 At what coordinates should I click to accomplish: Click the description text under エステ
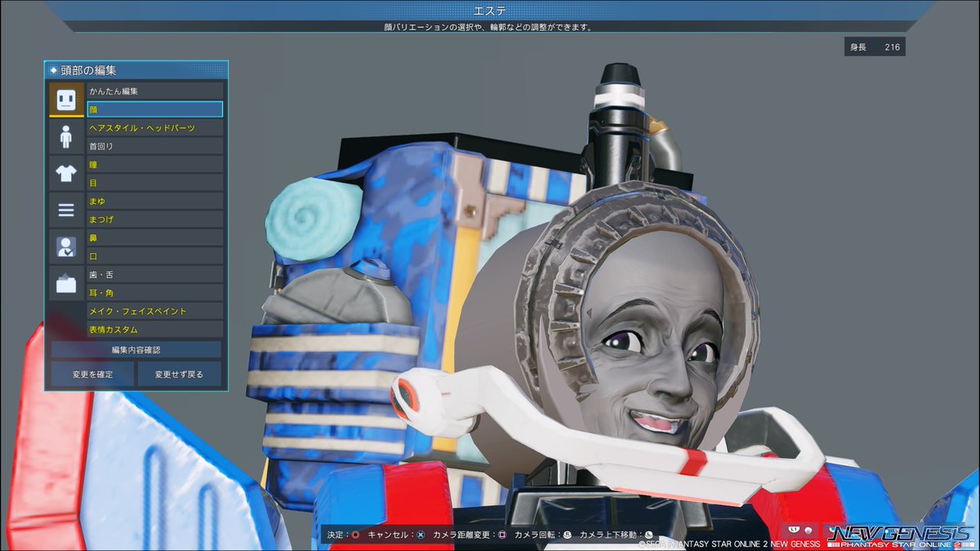click(x=488, y=27)
